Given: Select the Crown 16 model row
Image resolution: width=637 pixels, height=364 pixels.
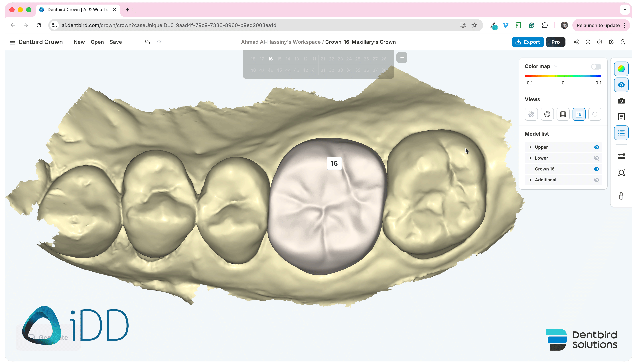Looking at the screenshot, I should point(563,169).
